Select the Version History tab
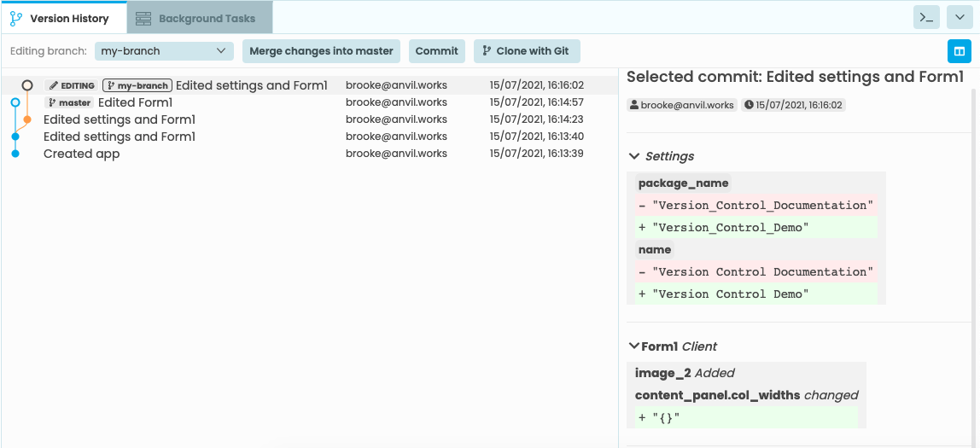The width and height of the screenshot is (980, 448). click(x=61, y=18)
